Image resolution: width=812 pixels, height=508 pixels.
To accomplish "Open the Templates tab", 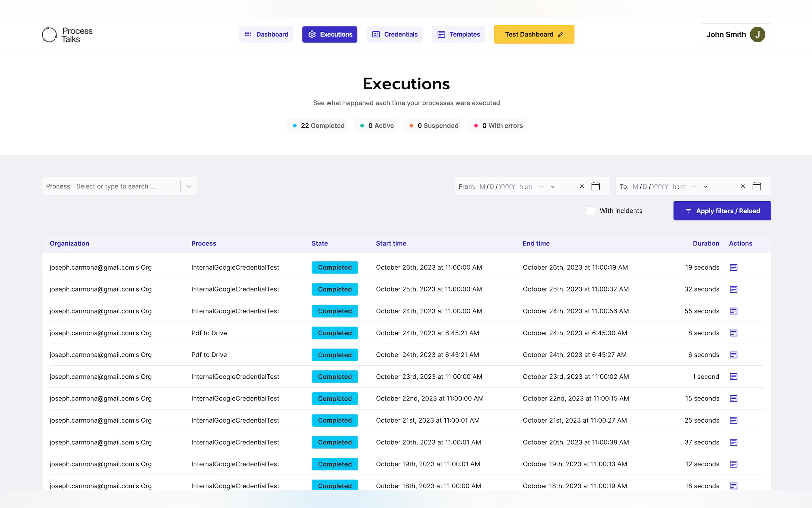I will tap(458, 35).
